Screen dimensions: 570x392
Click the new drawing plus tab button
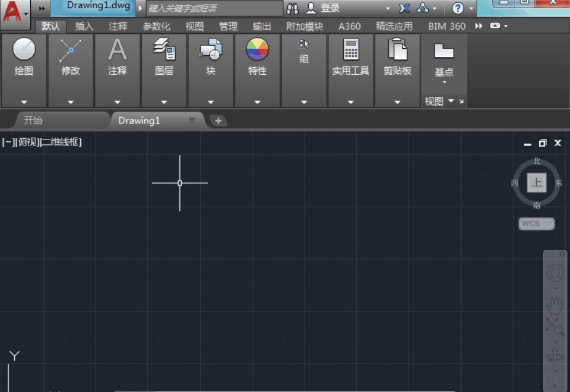tap(218, 121)
